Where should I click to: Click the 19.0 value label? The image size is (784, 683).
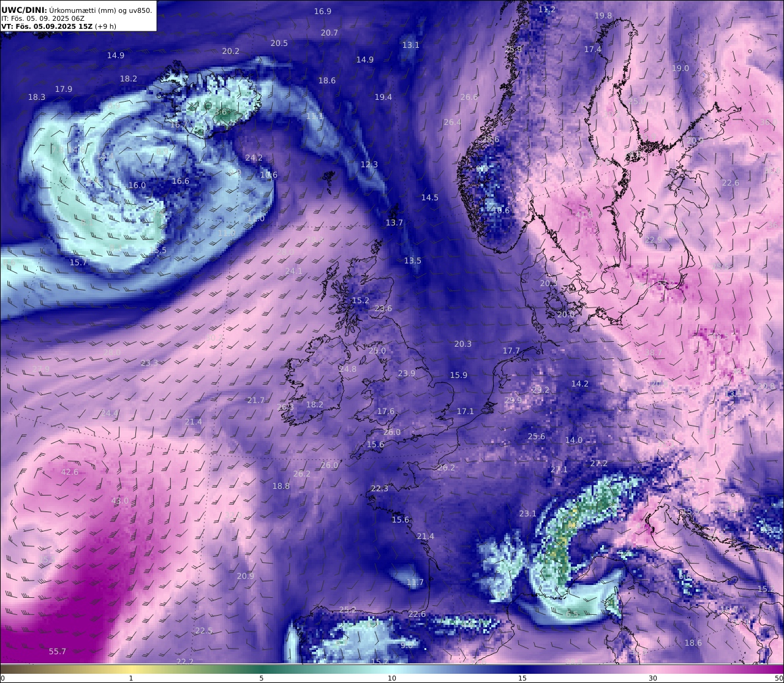click(x=680, y=68)
